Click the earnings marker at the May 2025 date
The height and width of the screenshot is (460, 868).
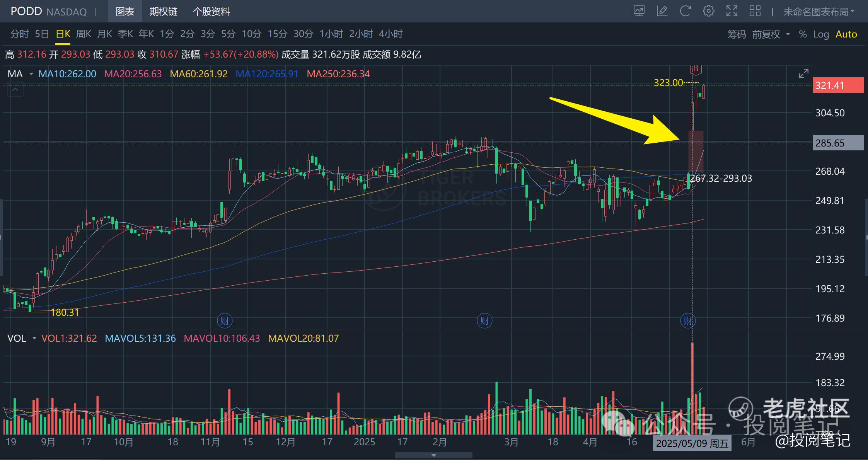(688, 320)
